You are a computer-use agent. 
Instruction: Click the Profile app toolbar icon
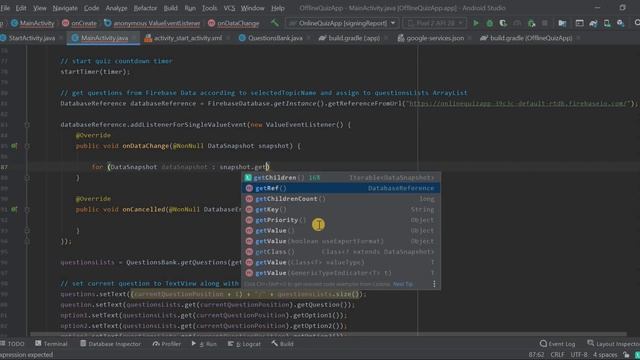[x=517, y=23]
